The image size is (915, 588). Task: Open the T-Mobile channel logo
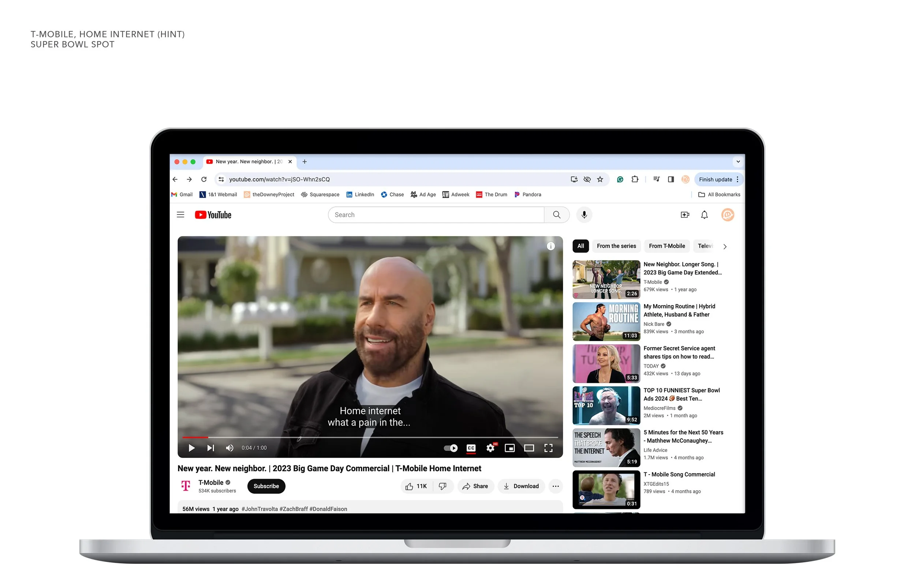coord(186,486)
